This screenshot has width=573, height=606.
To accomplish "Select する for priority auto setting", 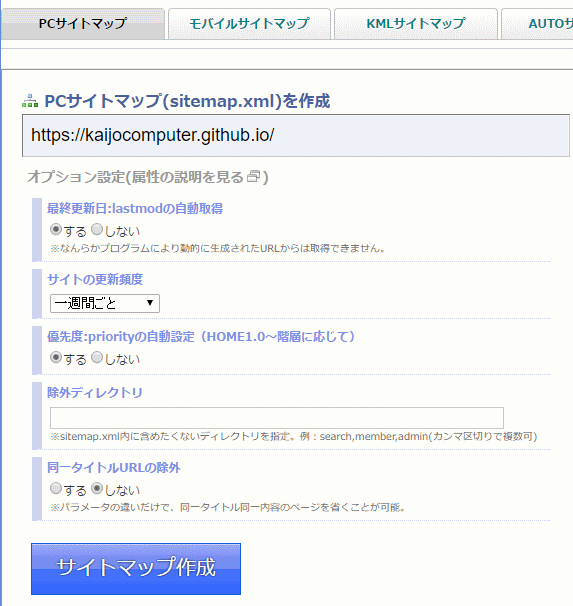I will click(56, 357).
